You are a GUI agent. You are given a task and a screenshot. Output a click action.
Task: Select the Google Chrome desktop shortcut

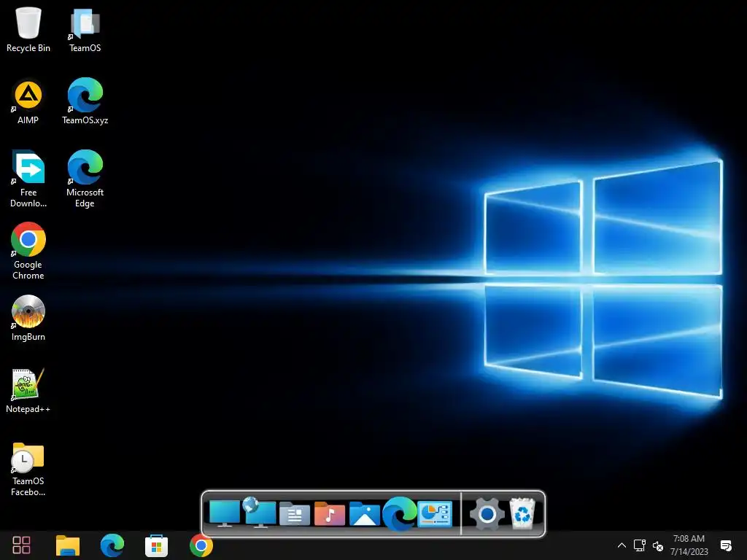click(x=28, y=252)
